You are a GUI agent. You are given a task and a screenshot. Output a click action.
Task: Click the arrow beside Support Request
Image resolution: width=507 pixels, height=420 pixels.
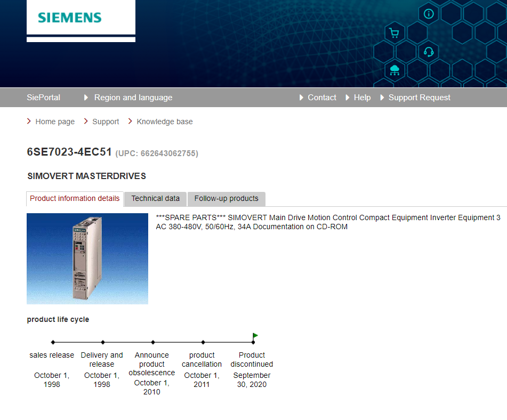pos(382,98)
